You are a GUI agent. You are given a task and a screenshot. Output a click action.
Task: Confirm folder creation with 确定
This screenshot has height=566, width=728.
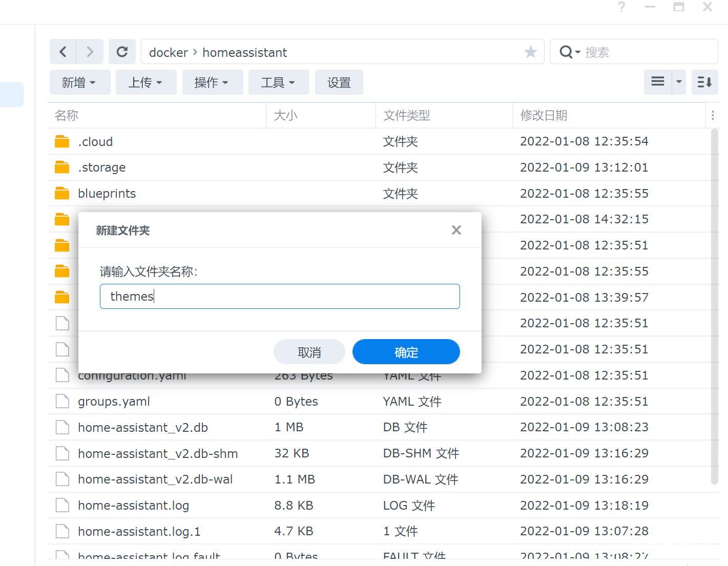click(406, 352)
